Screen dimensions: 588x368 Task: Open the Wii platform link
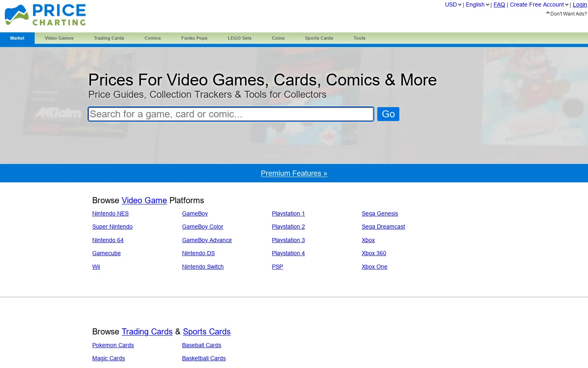pyautogui.click(x=96, y=267)
